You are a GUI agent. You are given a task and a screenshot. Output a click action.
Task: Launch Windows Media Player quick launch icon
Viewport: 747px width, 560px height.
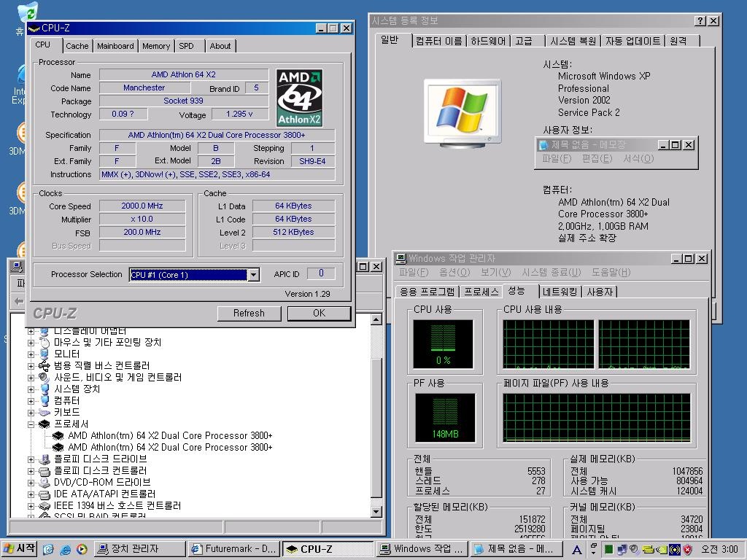click(x=82, y=550)
